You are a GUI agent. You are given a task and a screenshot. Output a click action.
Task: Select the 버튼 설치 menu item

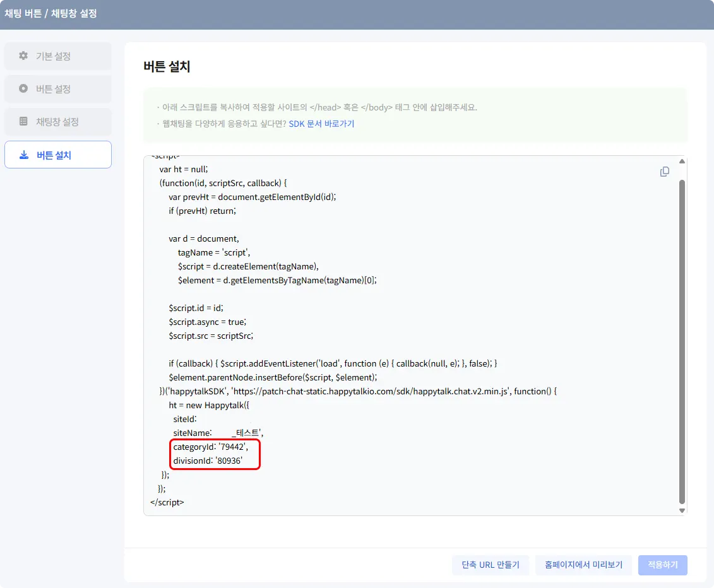point(58,155)
